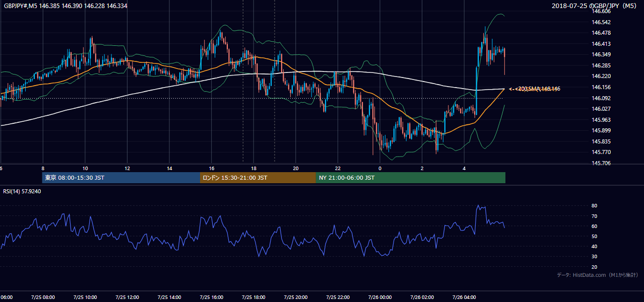Click the 7/26 02:00 date label
Viewport: 644px width, 302px height.
(x=422, y=297)
